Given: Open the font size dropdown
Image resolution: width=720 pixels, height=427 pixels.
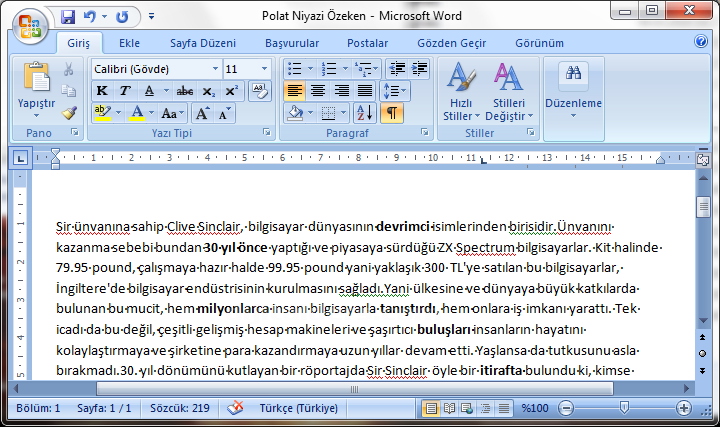Looking at the screenshot, I should tap(264, 69).
